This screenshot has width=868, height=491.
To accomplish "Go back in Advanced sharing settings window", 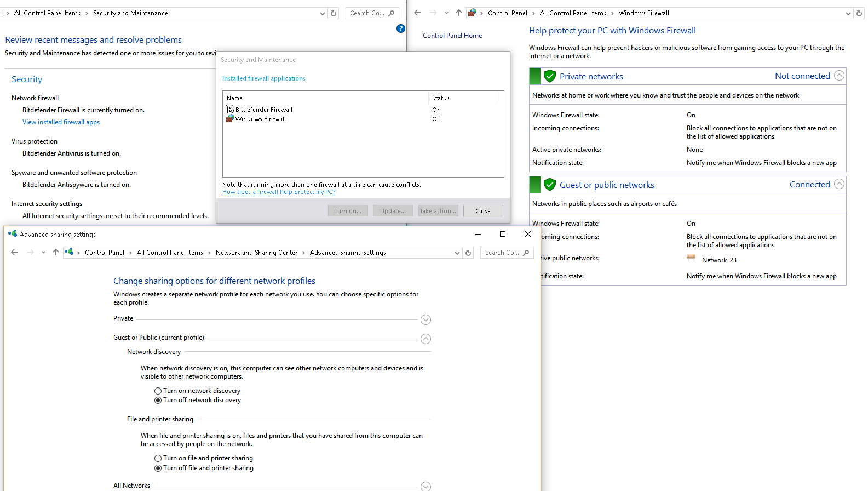I will [14, 253].
